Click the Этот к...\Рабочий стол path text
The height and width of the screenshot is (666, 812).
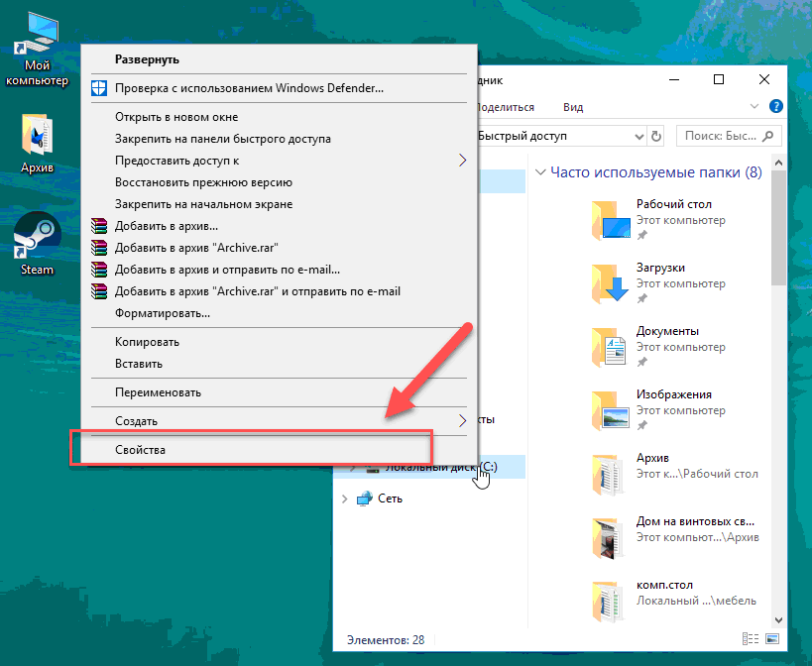pyautogui.click(x=697, y=474)
